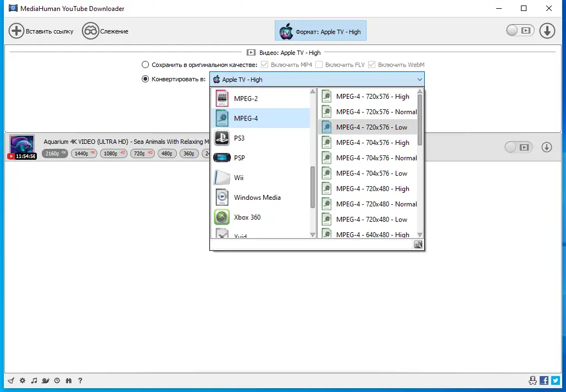Collapse the Apple TV - High combo box
This screenshot has height=392, width=566.
tap(317, 80)
